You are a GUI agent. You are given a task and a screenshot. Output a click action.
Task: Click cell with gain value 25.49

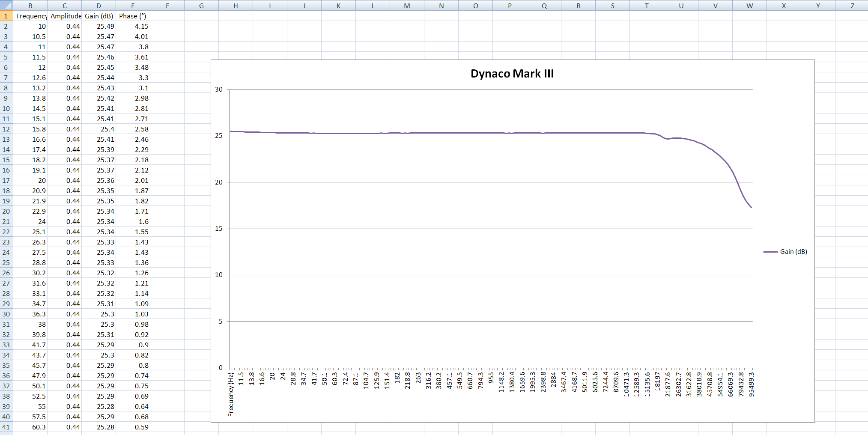[99, 26]
